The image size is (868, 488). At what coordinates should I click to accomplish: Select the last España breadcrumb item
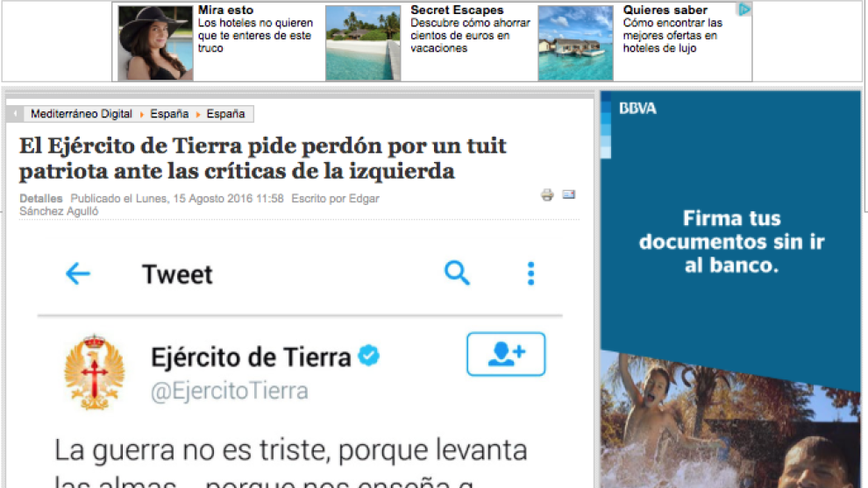point(226,114)
